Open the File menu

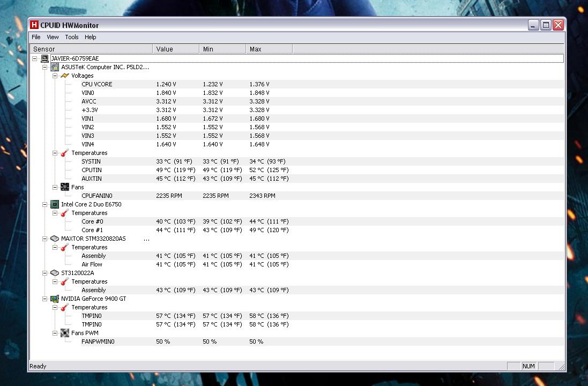point(36,37)
